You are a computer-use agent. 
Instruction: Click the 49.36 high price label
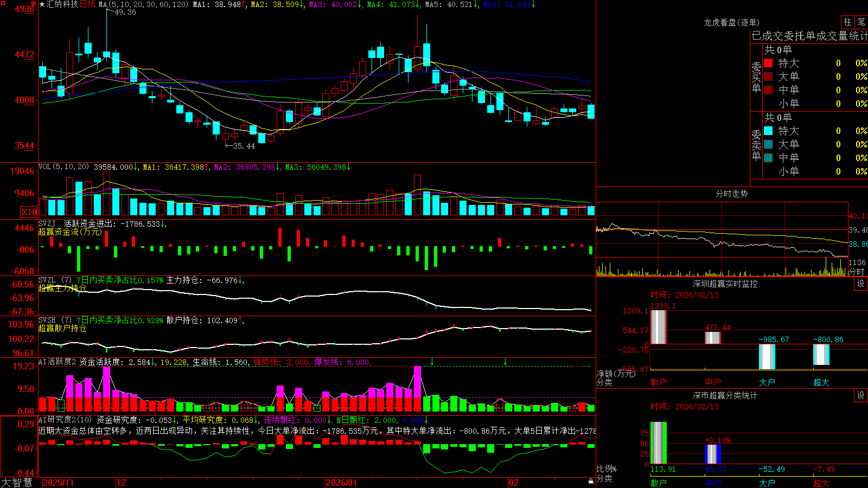tap(125, 12)
